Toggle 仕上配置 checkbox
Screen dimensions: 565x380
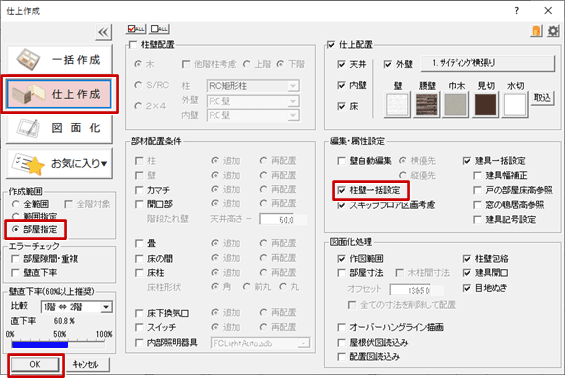pos(331,45)
